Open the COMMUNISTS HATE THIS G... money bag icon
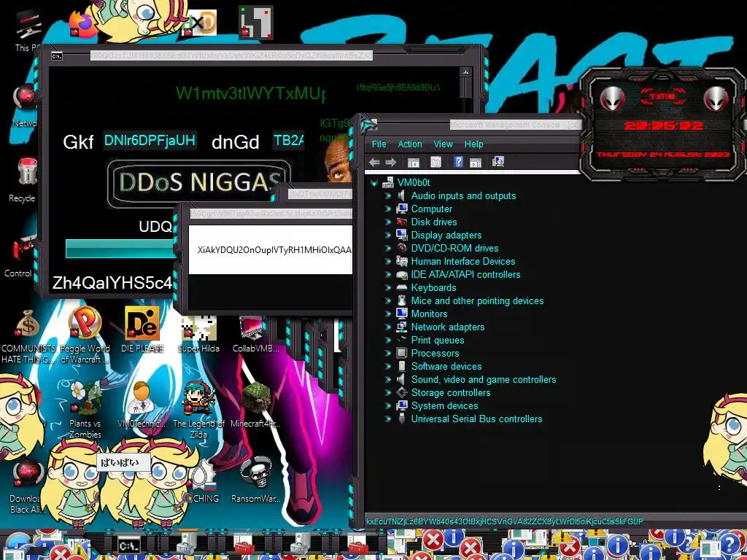 tap(28, 324)
